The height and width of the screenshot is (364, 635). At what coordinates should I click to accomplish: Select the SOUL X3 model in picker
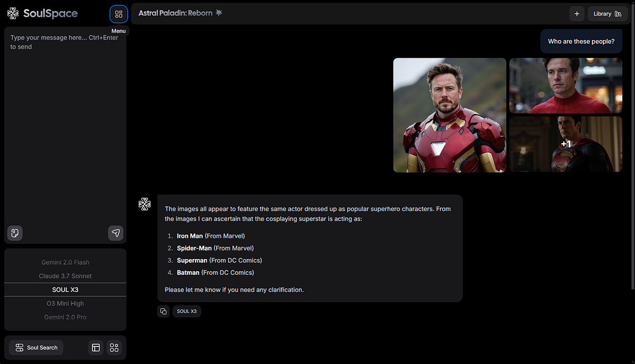pyautogui.click(x=65, y=290)
